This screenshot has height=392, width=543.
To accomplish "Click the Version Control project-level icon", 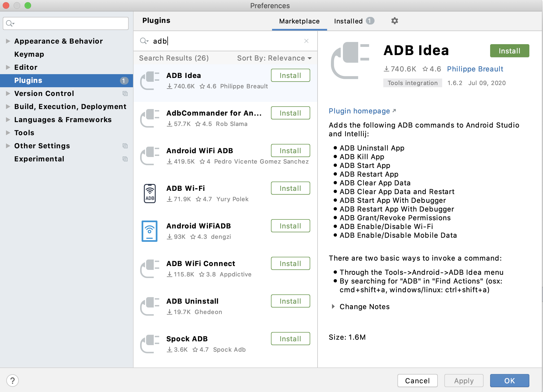I will [x=125, y=94].
